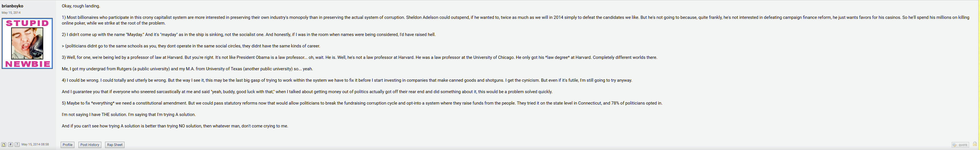Click the paragraph mentioning Rutgers undergrad
Screen dimensions: 980x150
click(187, 69)
